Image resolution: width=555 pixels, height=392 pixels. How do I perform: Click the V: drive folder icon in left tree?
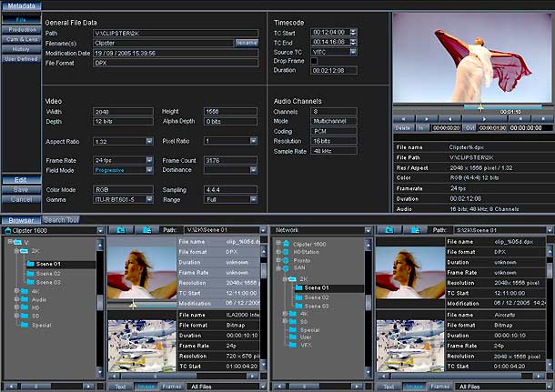tap(17, 242)
